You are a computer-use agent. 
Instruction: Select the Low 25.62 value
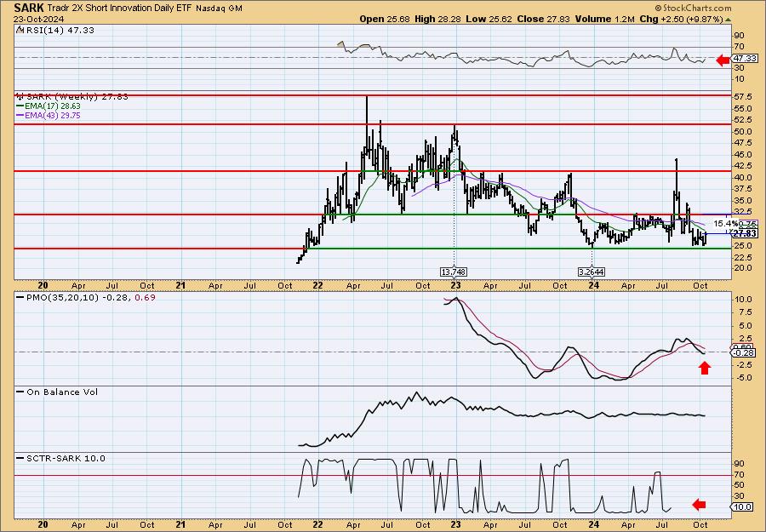tap(488, 19)
